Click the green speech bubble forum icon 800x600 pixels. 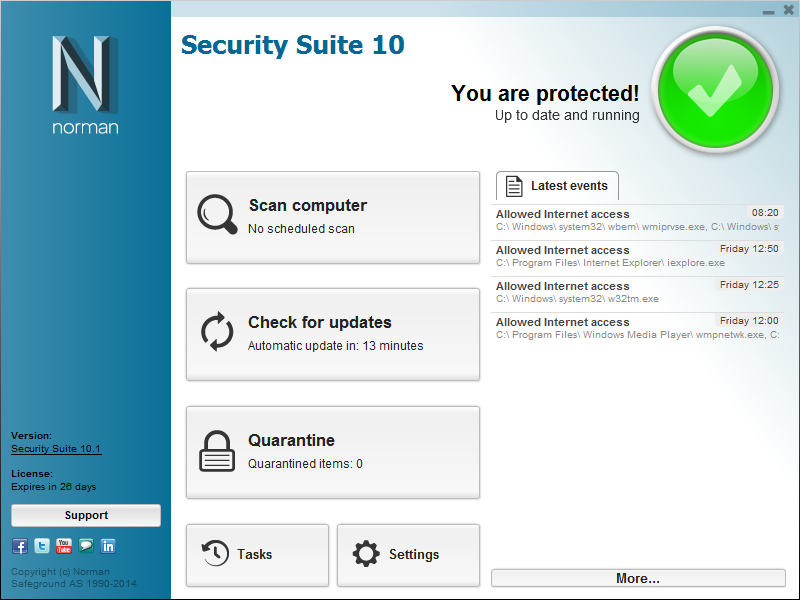coord(86,546)
